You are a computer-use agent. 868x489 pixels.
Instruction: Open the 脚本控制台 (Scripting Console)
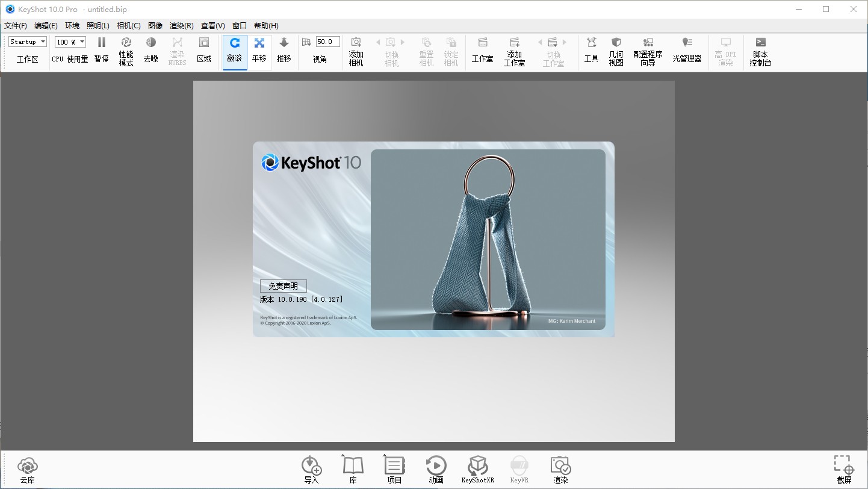tap(760, 51)
